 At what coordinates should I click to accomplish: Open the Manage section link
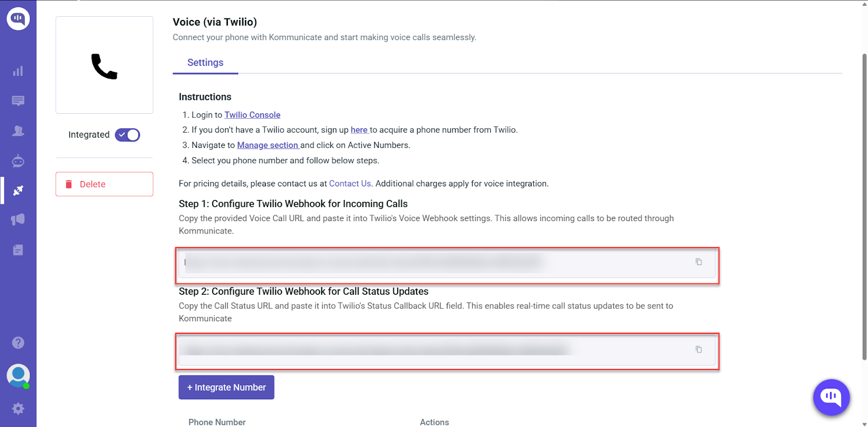(x=268, y=145)
